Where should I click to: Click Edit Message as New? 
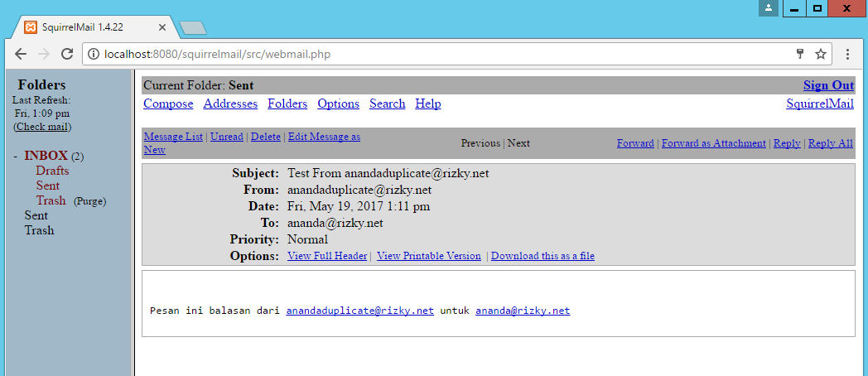click(324, 137)
